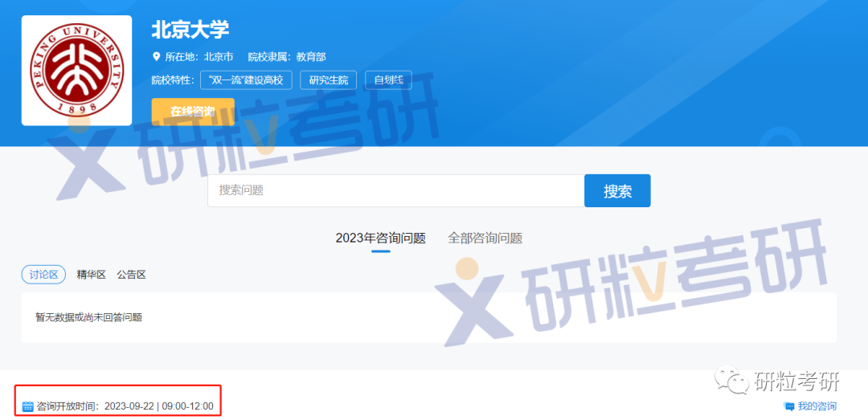Click the chat icon beside 我的咨询
The height and width of the screenshot is (420, 868).
[789, 406]
